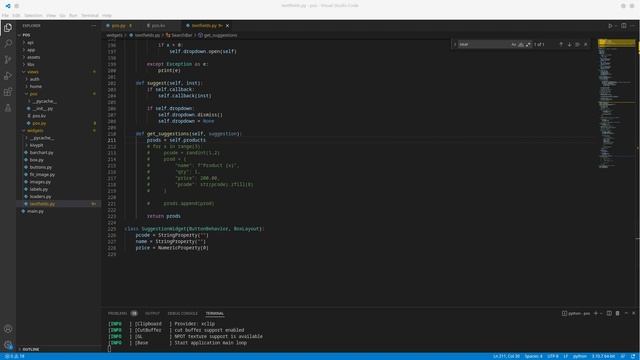The image size is (640, 360).
Task: Expand the assets folder
Action: [x=58, y=57]
